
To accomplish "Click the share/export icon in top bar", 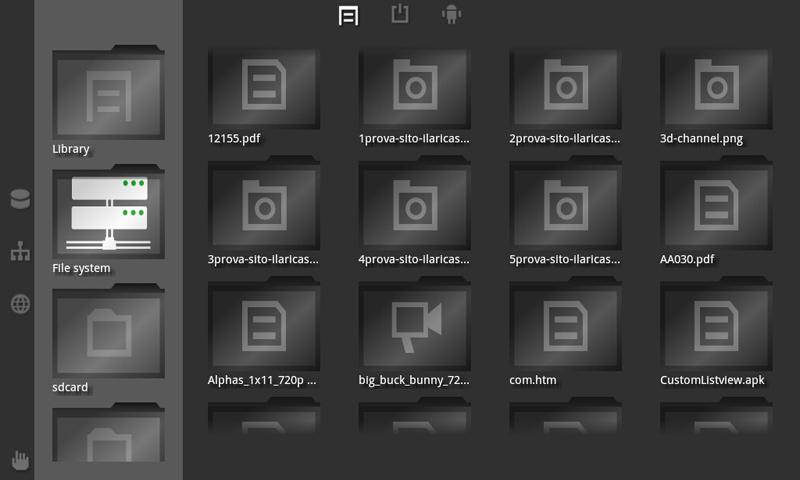I will click(x=400, y=13).
